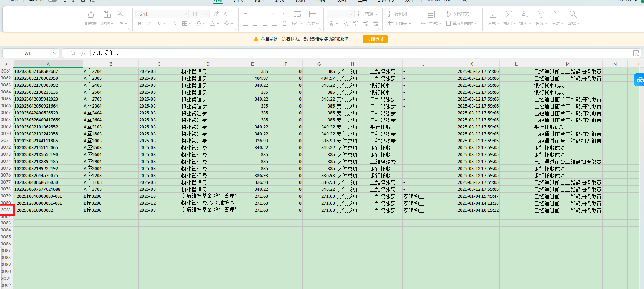Screen dimensions: 644x289
Task: Click the Format Painter (格式刷) brush icon
Action: tap(91, 14)
